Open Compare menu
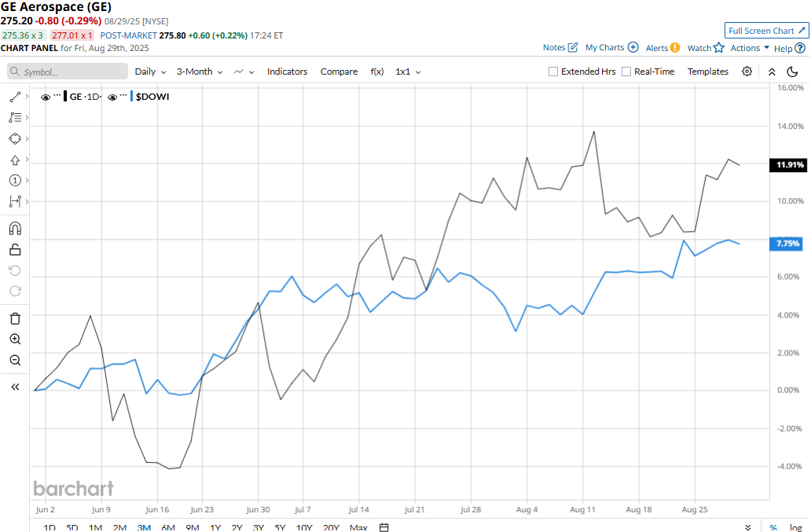The width and height of the screenshot is (811, 532). (339, 72)
